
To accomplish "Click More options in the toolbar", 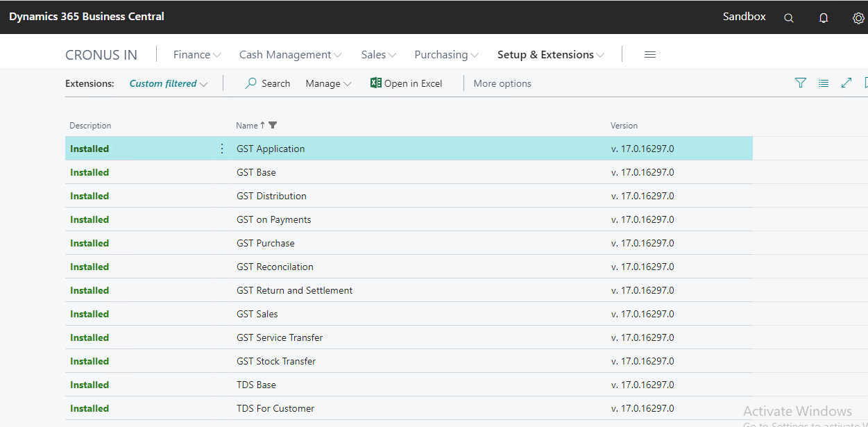I will click(x=502, y=83).
